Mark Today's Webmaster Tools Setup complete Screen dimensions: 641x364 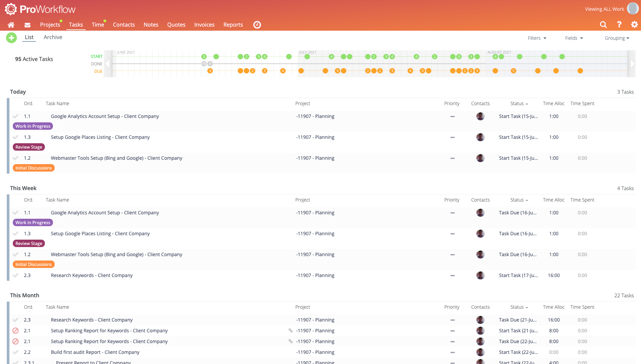pyautogui.click(x=16, y=158)
